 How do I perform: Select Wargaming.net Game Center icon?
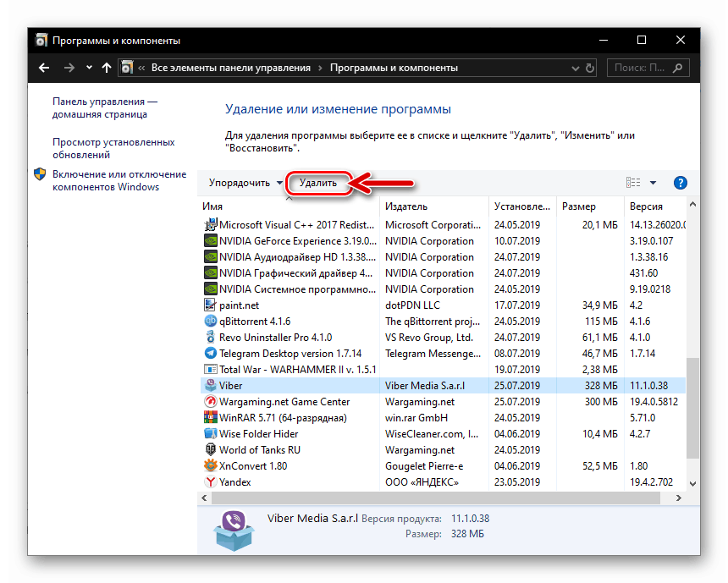(x=210, y=402)
